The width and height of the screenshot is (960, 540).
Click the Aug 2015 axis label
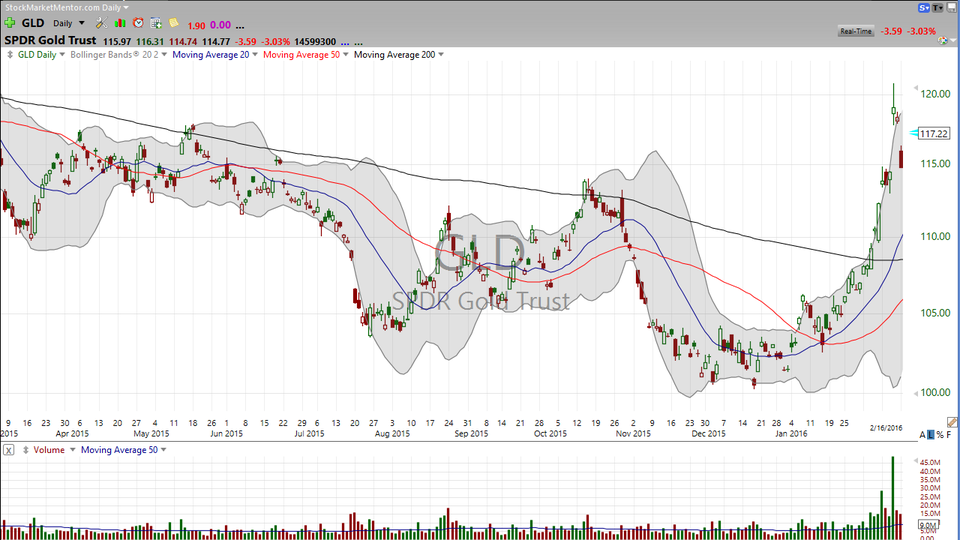click(x=392, y=433)
